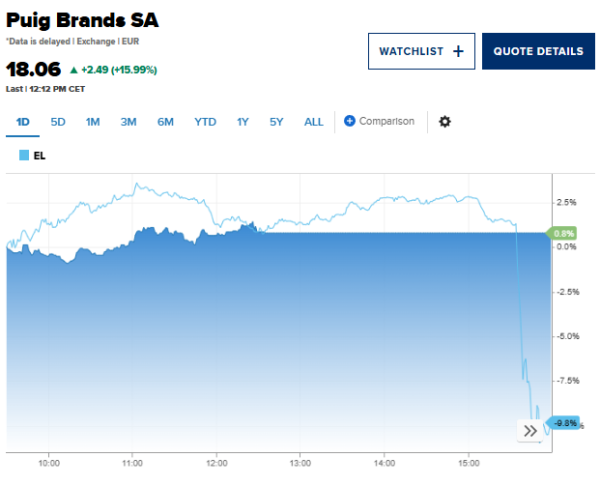Click the Puig Brands SA title
The height and width of the screenshot is (486, 600).
pyautogui.click(x=82, y=21)
